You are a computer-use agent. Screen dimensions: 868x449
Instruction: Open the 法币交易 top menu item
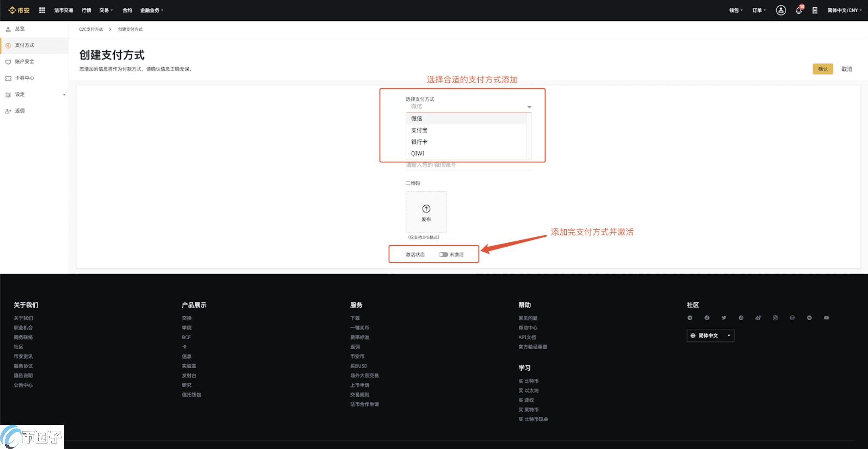pos(64,10)
